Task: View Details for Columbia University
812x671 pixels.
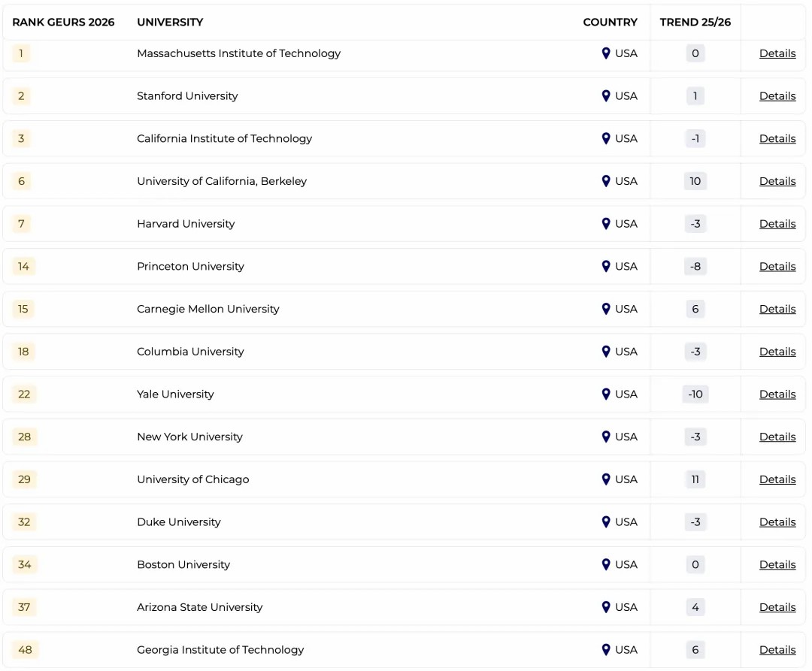Action: (777, 352)
